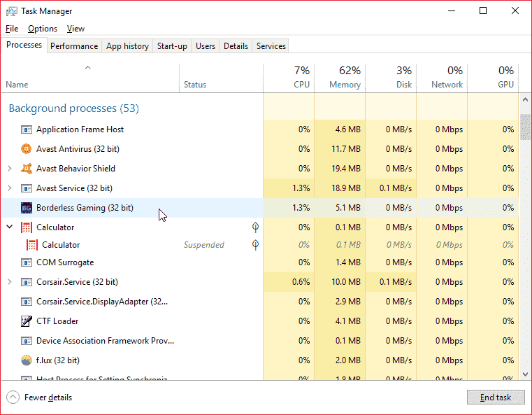Sort by the Status column header
This screenshot has height=415, width=532.
tap(221, 78)
